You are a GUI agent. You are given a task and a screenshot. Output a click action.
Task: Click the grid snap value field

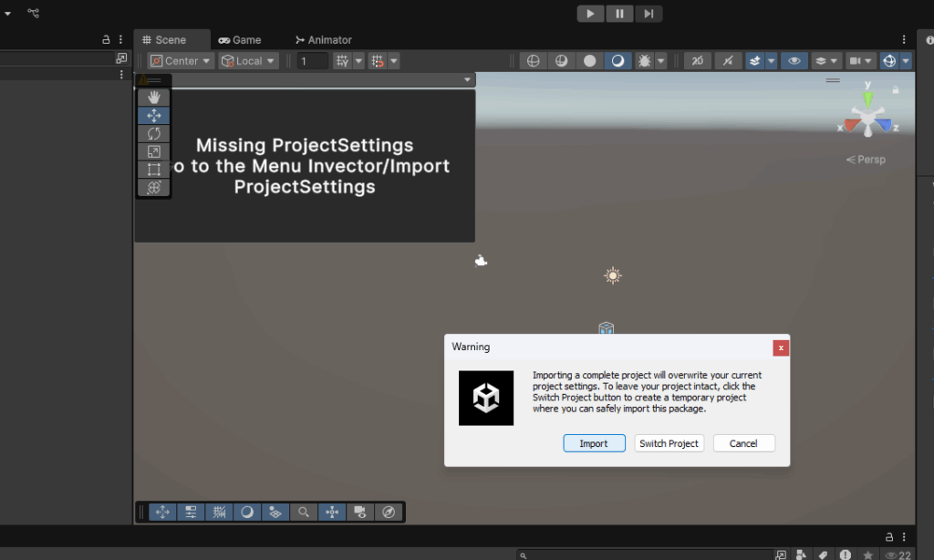coord(312,61)
